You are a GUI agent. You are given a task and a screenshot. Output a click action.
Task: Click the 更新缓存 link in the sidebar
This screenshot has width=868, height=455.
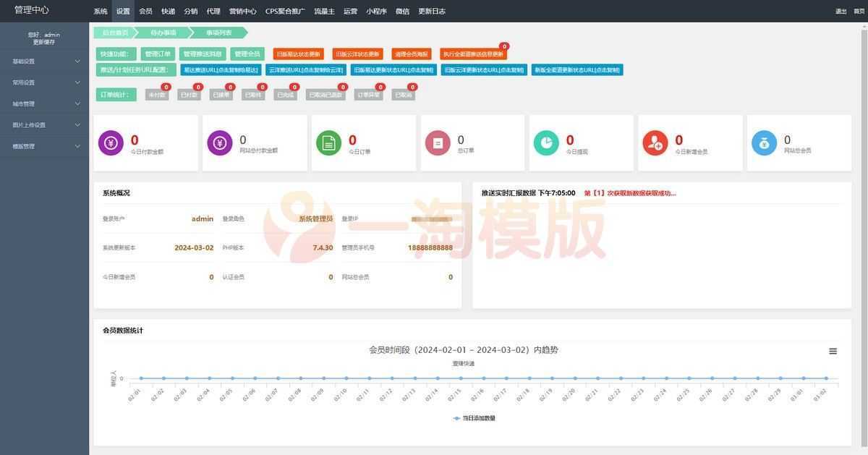(44, 42)
